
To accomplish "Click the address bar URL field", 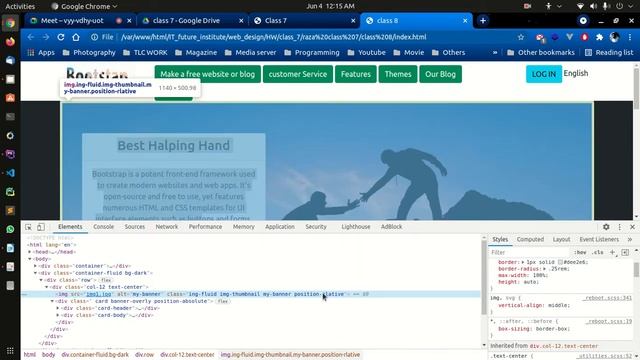I will pyautogui.click(x=273, y=37).
